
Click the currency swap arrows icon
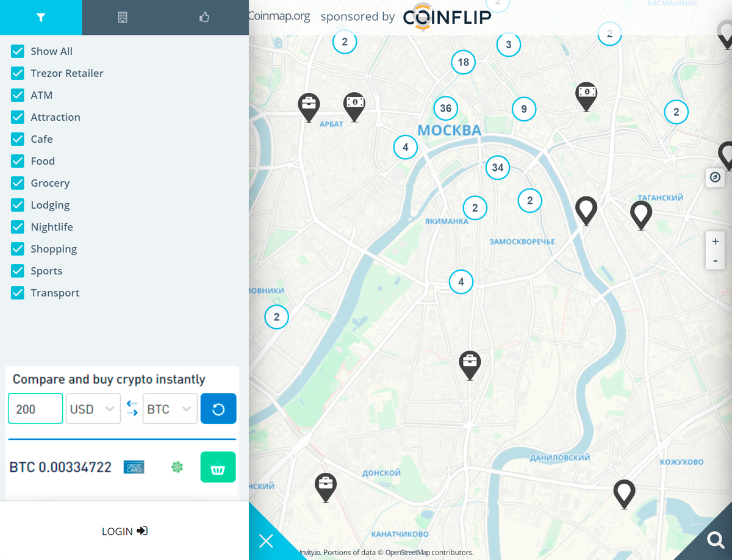[x=132, y=408]
